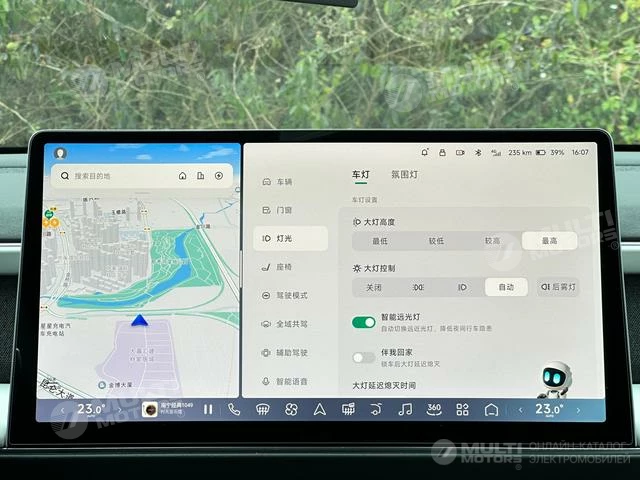The width and height of the screenshot is (640, 480).
Task: Enable the 伴我回家 switch
Action: click(x=364, y=357)
